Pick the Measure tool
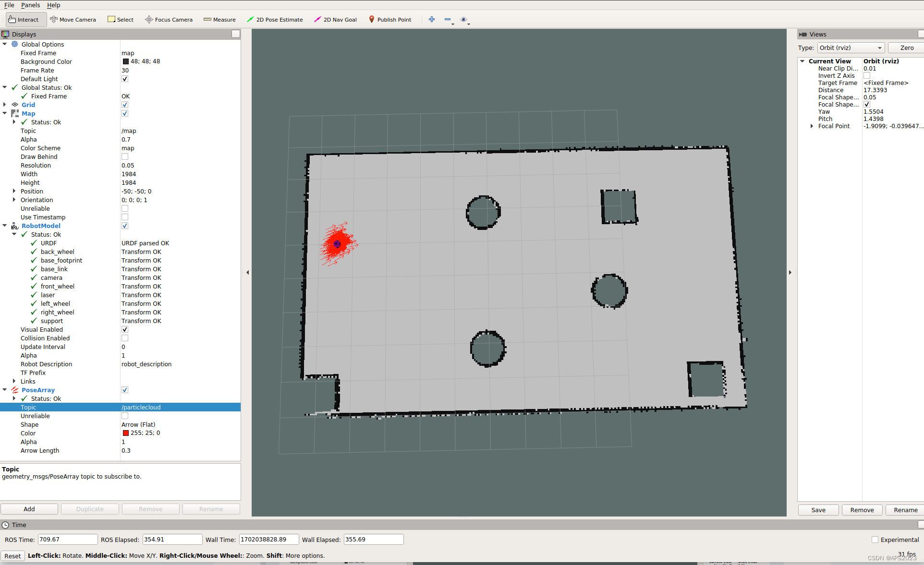 tap(219, 20)
